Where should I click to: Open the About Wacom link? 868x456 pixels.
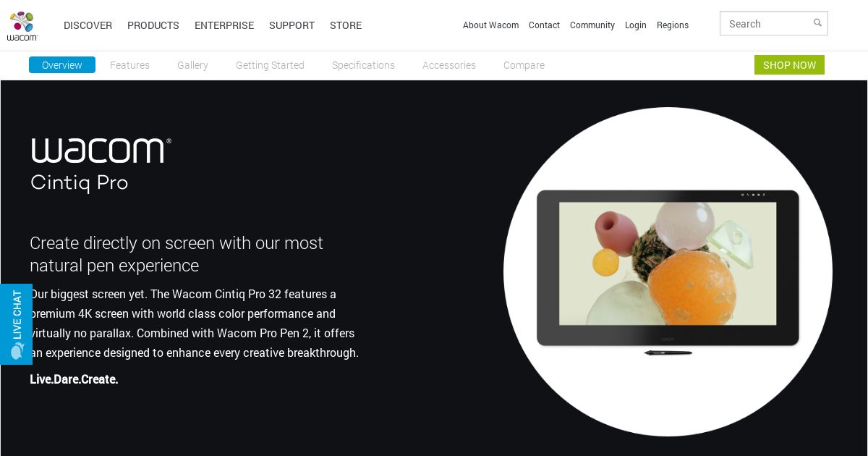pyautogui.click(x=490, y=25)
